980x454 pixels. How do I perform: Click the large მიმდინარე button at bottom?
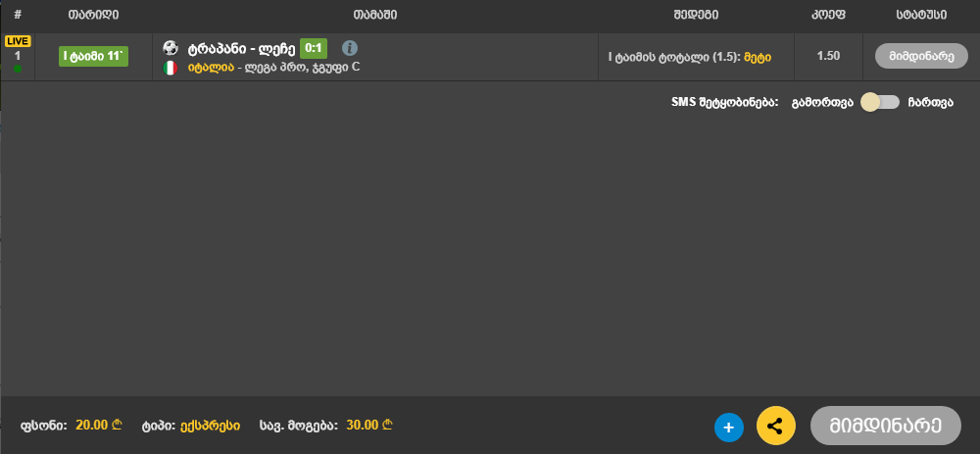point(886,426)
